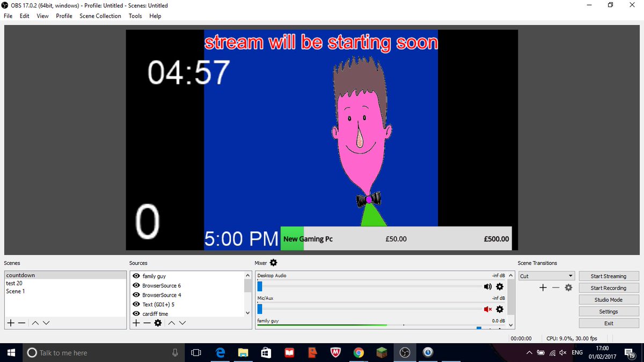Image resolution: width=644 pixels, height=362 pixels.
Task: Click the ENG language indicator
Action: [x=577, y=352]
